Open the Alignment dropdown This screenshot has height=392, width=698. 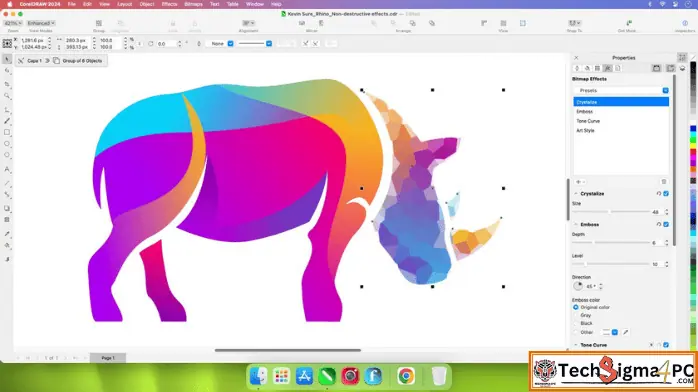pos(248,23)
